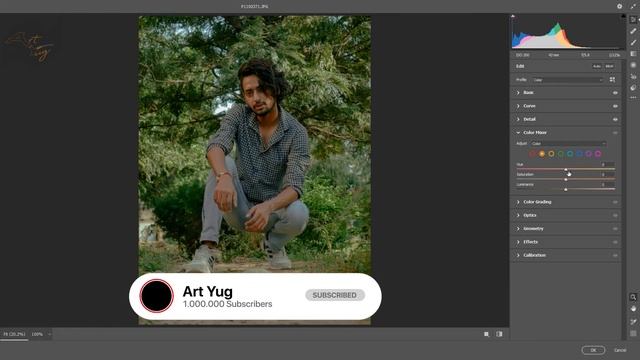Click the 100% zoom button

coord(37,334)
